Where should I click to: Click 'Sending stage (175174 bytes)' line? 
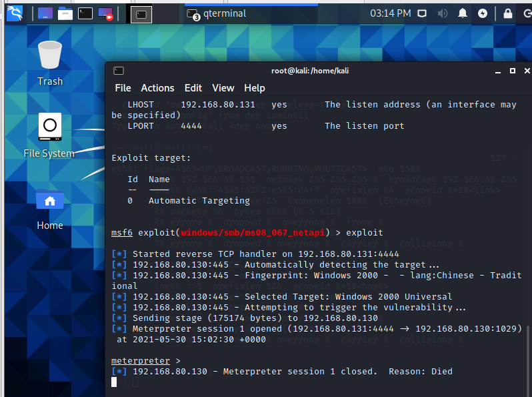click(245, 318)
